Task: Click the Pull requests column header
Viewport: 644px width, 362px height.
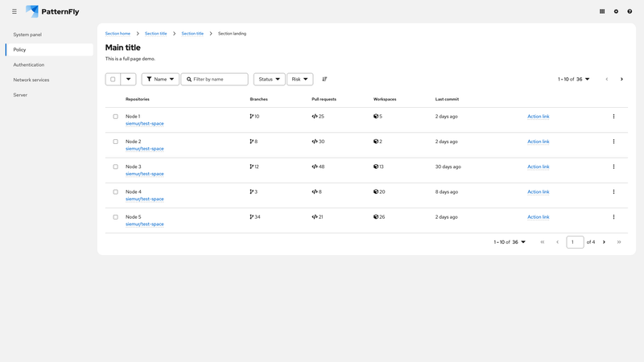Action: pos(324,99)
